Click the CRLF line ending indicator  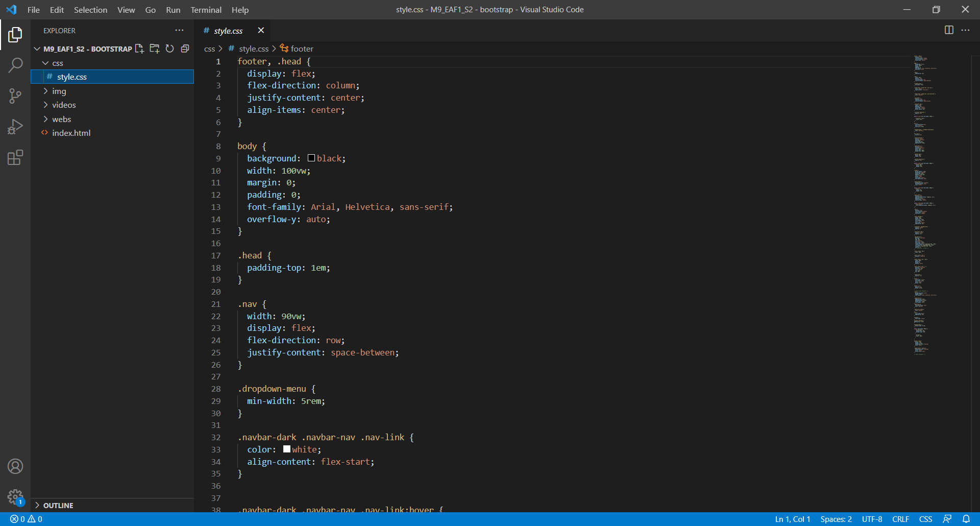[900, 519]
